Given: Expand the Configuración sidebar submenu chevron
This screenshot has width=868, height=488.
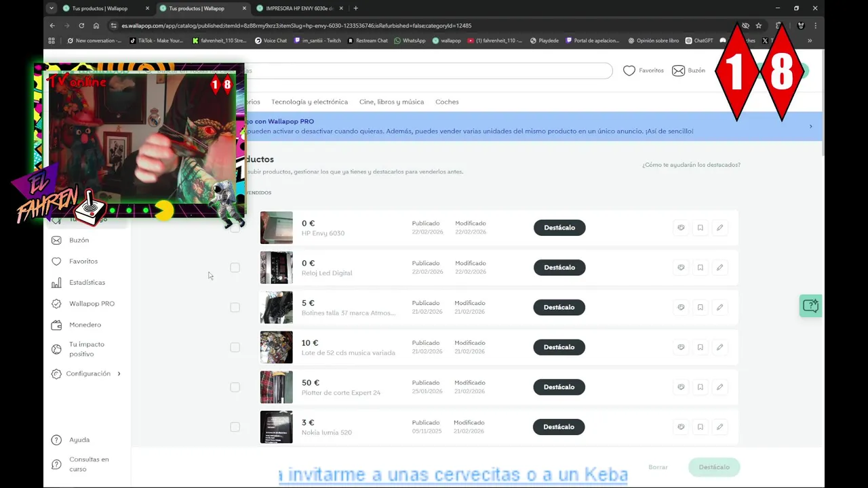Looking at the screenshot, I should point(119,373).
